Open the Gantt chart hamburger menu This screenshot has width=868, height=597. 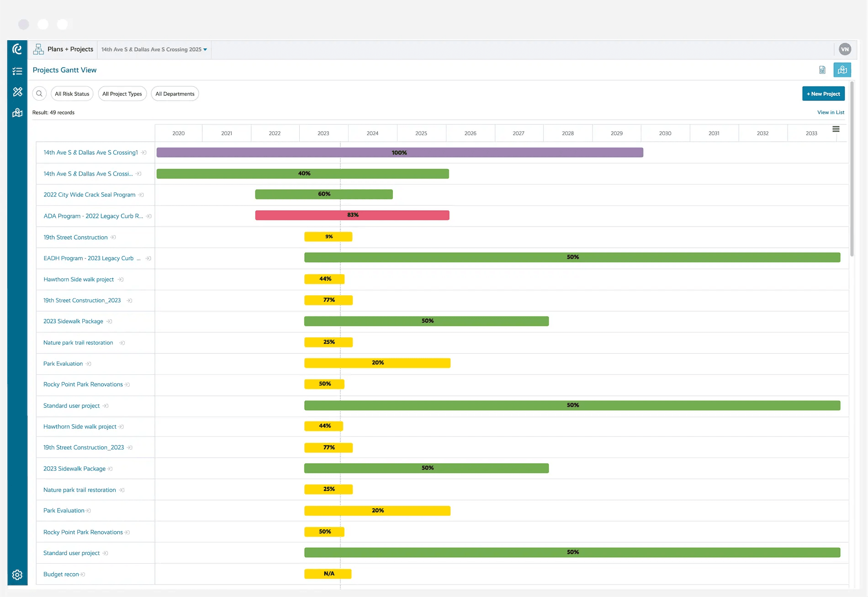point(836,129)
